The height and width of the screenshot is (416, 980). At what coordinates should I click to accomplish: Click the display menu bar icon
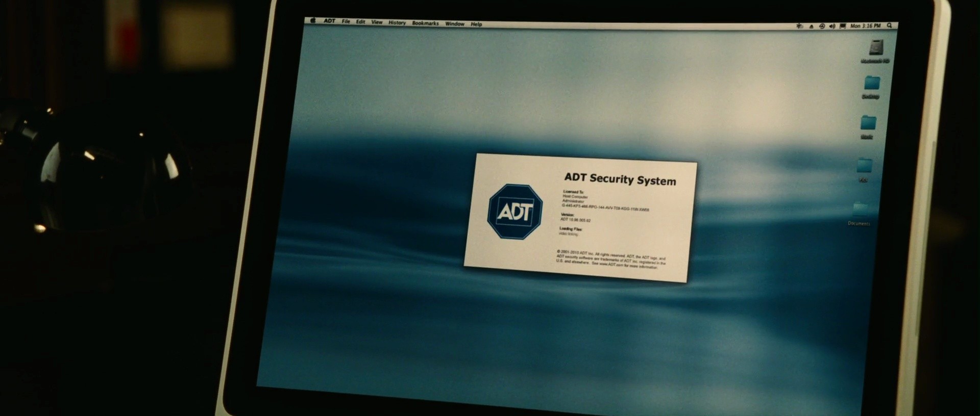click(x=843, y=26)
